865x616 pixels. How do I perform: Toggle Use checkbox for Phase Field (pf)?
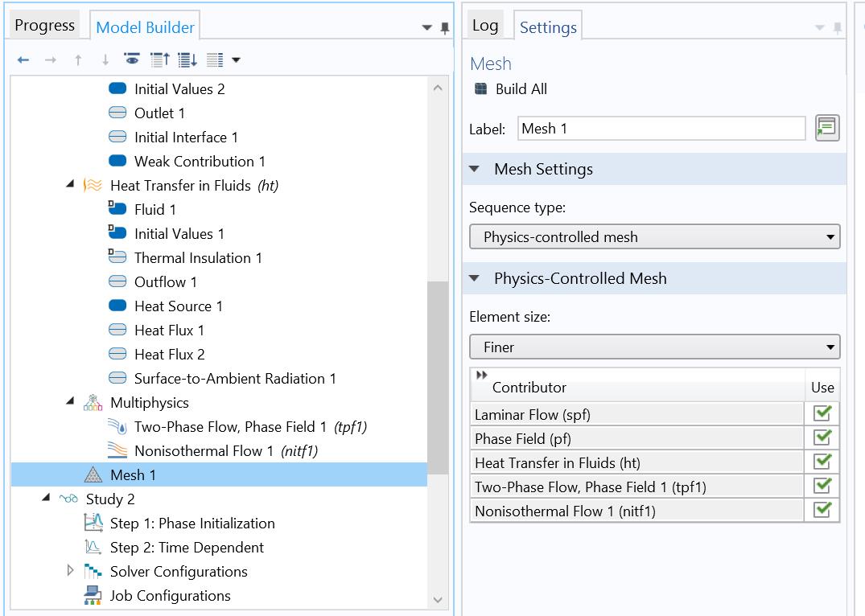point(822,438)
